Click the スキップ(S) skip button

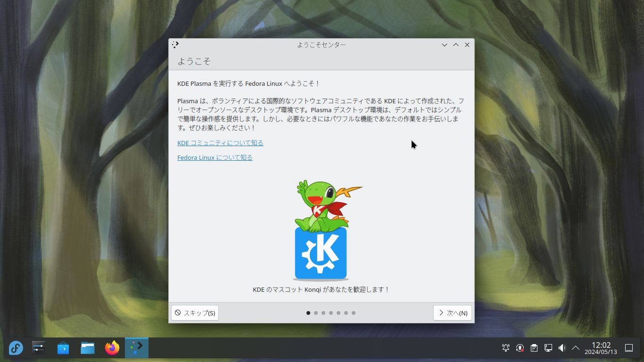point(195,313)
